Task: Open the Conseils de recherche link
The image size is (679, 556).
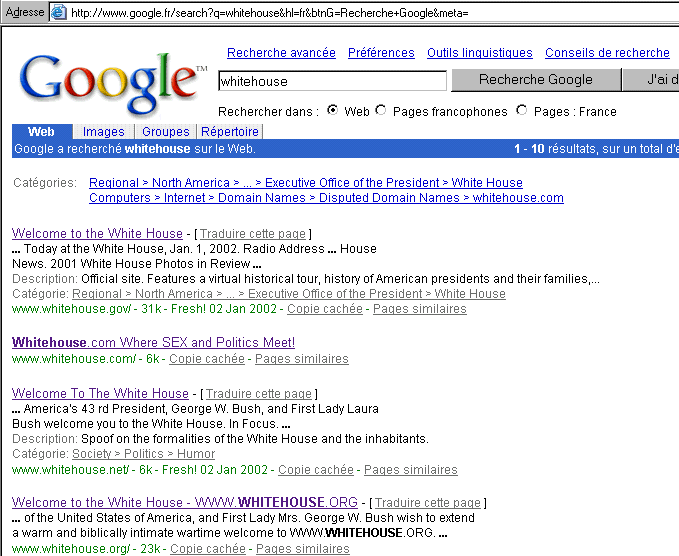Action: [608, 53]
